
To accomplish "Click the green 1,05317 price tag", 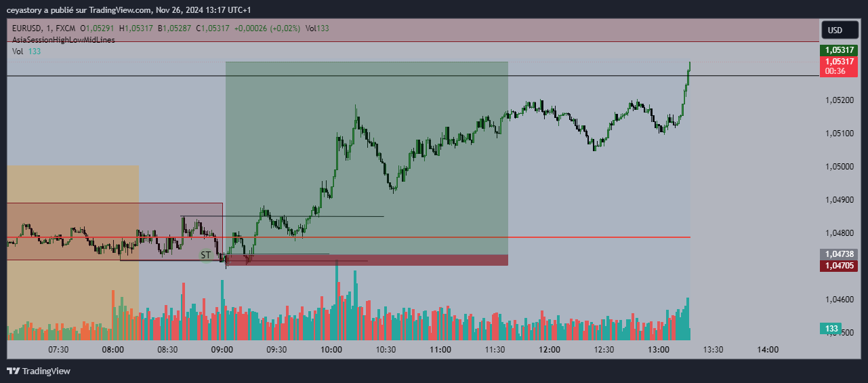I will tap(839, 50).
